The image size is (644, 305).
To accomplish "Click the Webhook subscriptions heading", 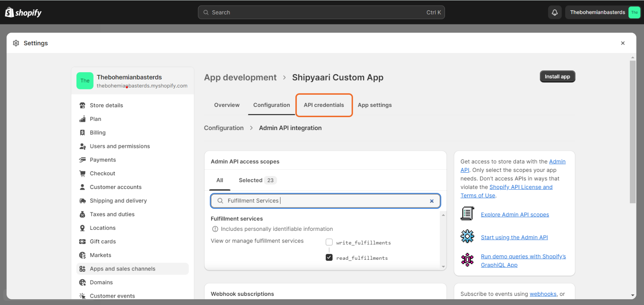I will point(242,294).
